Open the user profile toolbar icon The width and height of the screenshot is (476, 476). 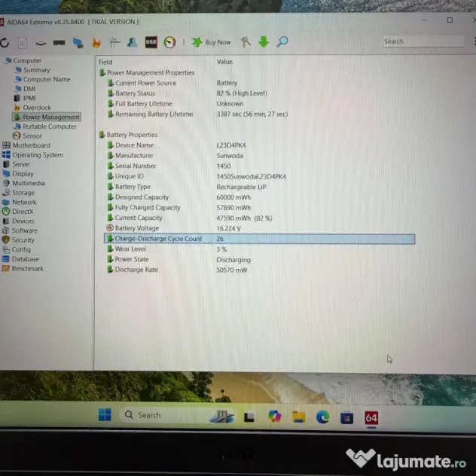pos(133,42)
